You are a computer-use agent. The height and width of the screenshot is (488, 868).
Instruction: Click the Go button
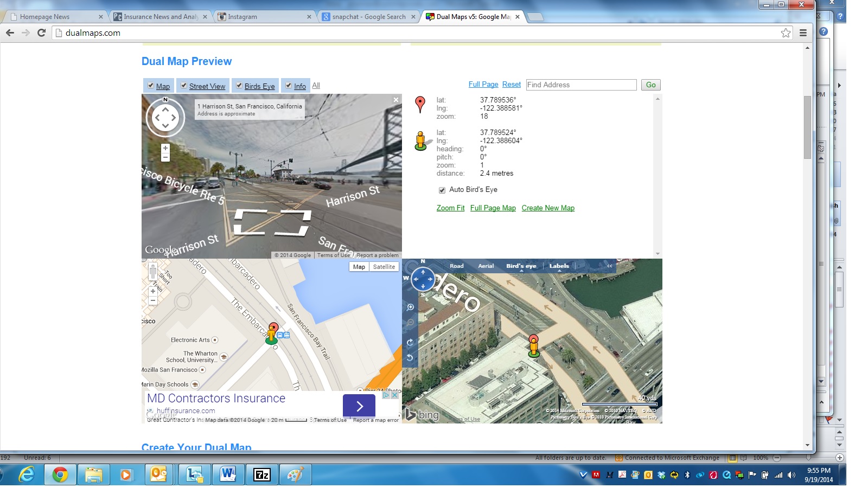point(651,85)
